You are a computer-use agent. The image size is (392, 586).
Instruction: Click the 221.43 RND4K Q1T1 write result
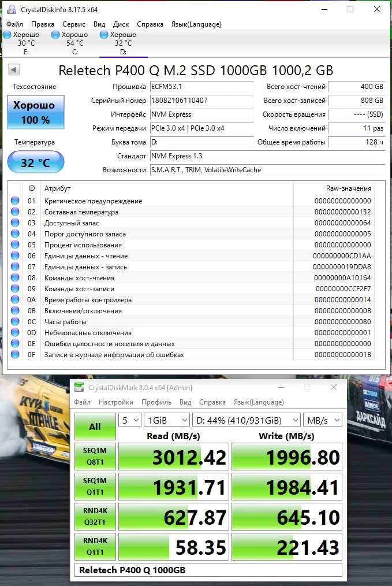click(287, 546)
